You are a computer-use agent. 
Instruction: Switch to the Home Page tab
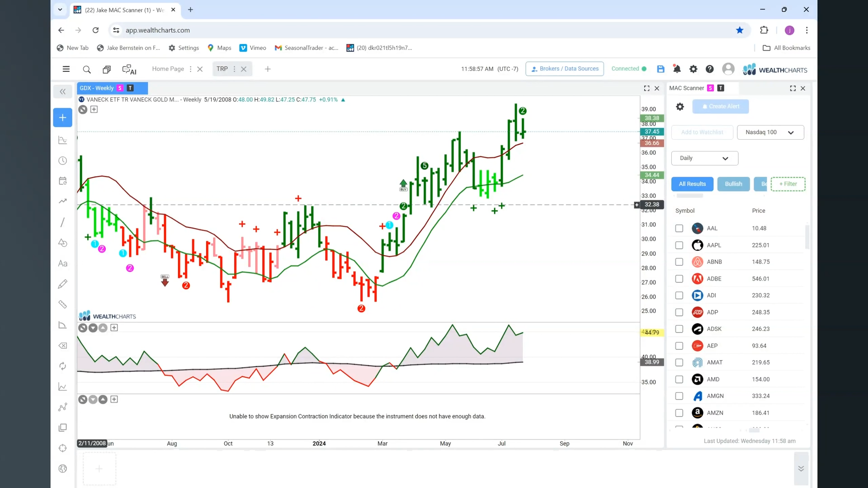coord(168,69)
